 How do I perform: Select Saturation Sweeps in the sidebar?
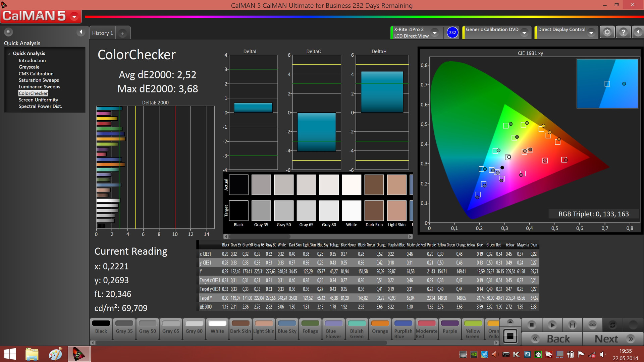39,80
